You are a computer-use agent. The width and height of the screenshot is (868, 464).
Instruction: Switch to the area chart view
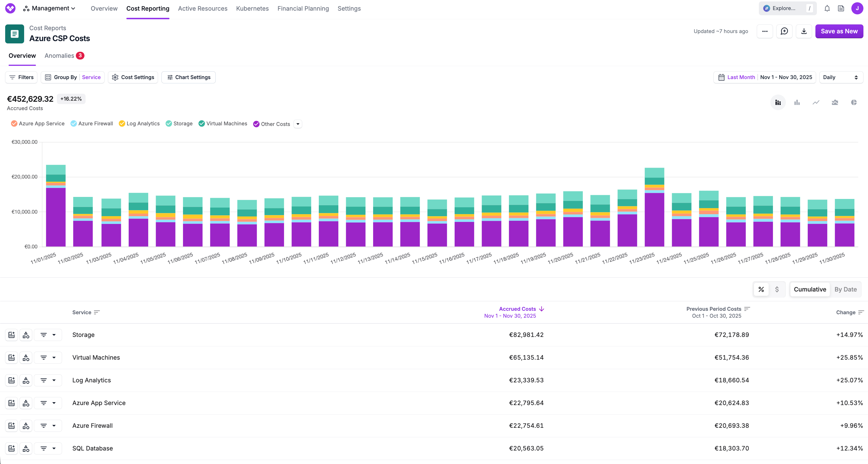click(x=835, y=102)
